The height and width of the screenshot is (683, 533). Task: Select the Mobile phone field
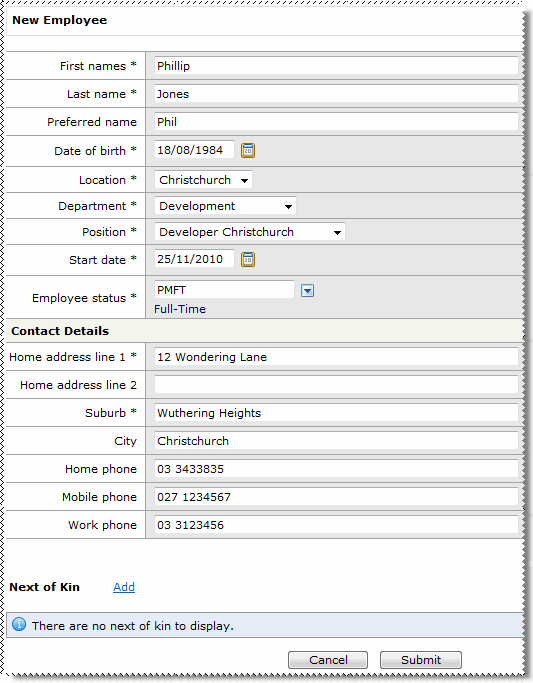336,497
